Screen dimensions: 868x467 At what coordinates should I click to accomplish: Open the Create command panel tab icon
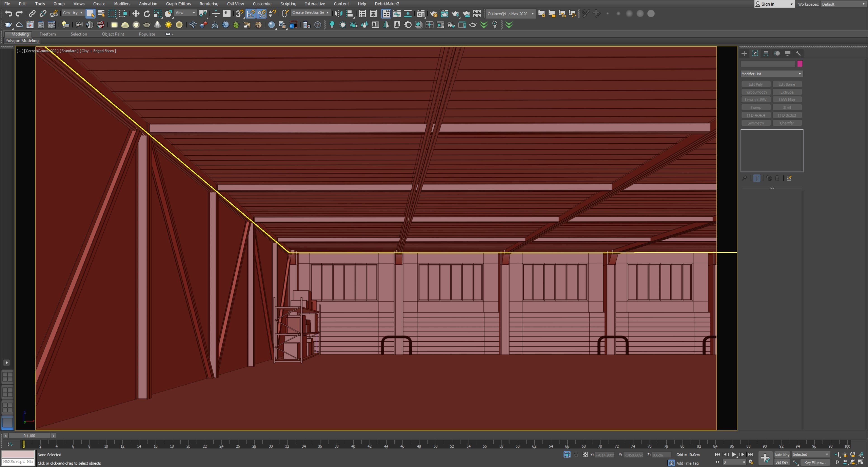[x=744, y=53]
